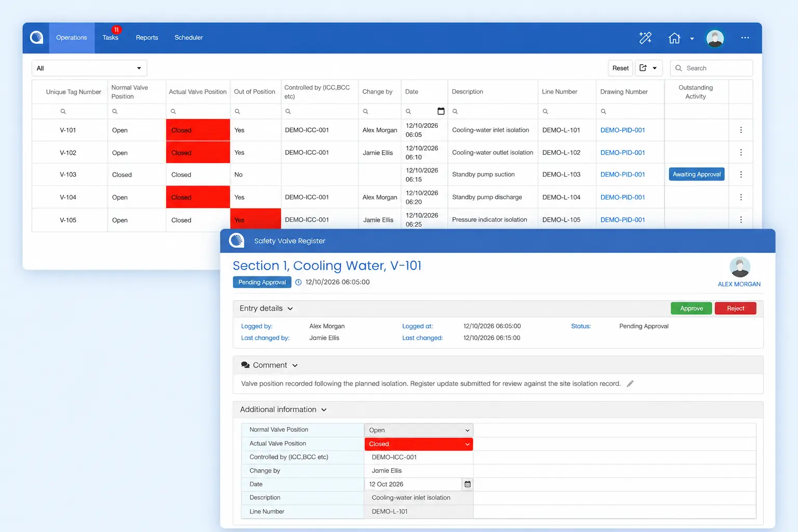Viewport: 798px width, 532px height.
Task: Click Awaiting Approval badge for V-103
Action: (x=697, y=175)
